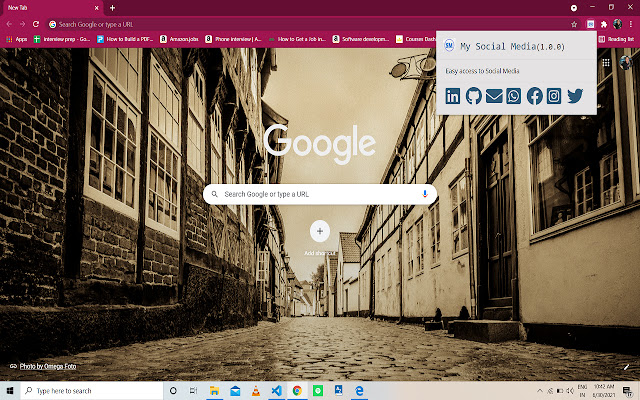Open File Explorer from taskbar

(x=214, y=391)
